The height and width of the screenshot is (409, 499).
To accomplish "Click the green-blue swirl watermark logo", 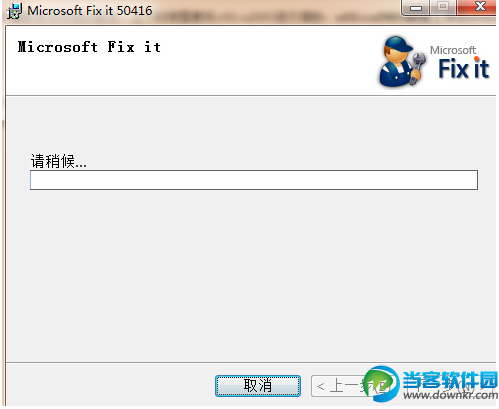I will [381, 384].
